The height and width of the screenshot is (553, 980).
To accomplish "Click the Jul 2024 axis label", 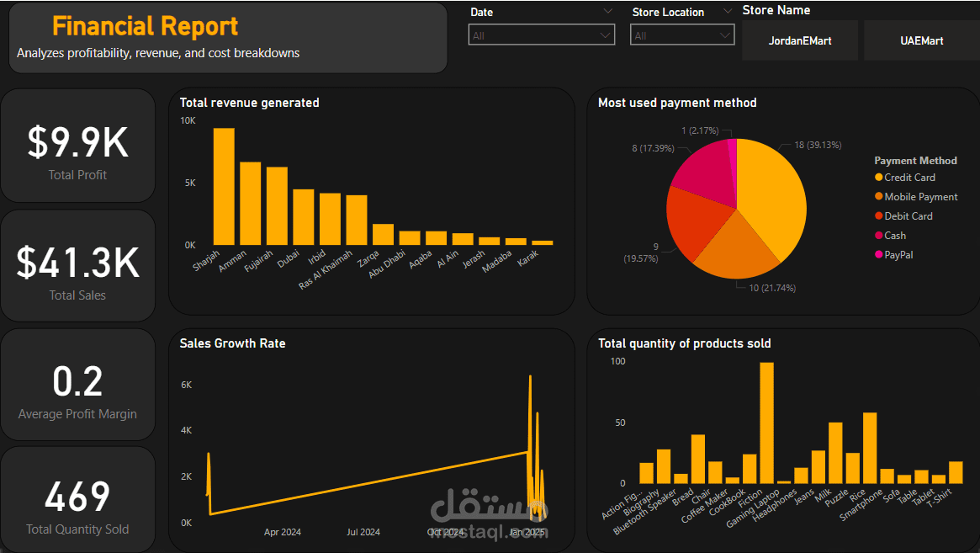I will coord(363,532).
